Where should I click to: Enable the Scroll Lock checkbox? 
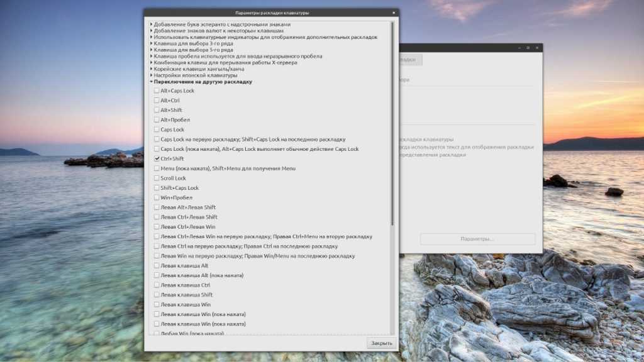tap(157, 178)
